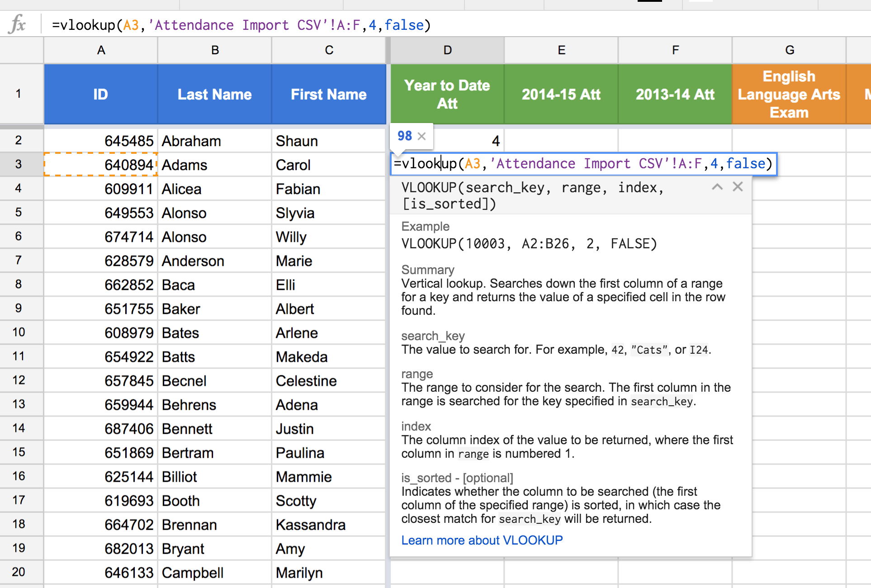Select the Adena first name cell
Screen dimensions: 871x588
coord(329,404)
